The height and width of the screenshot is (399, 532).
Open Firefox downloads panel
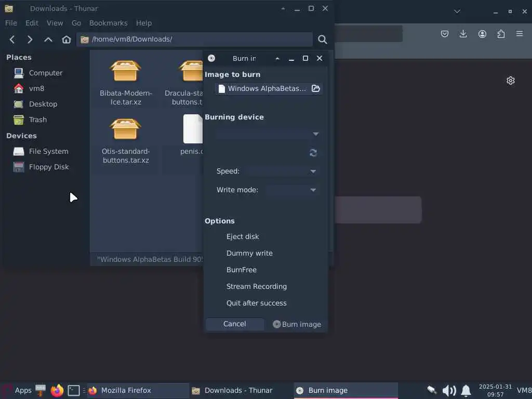[463, 34]
